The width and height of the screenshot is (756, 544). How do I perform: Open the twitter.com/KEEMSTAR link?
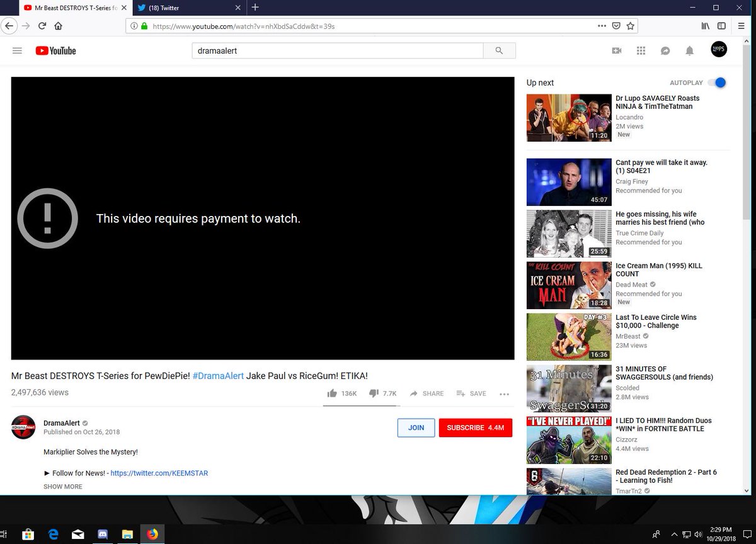[159, 473]
